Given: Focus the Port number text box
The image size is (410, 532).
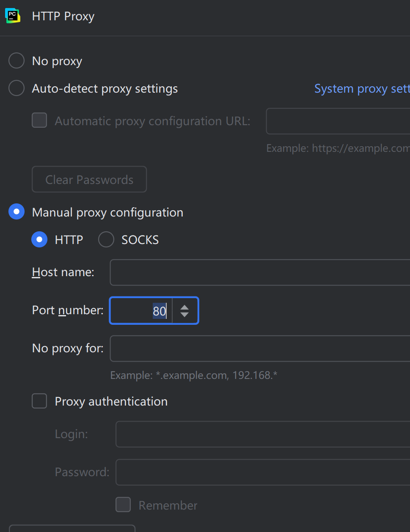Looking at the screenshot, I should (141, 311).
